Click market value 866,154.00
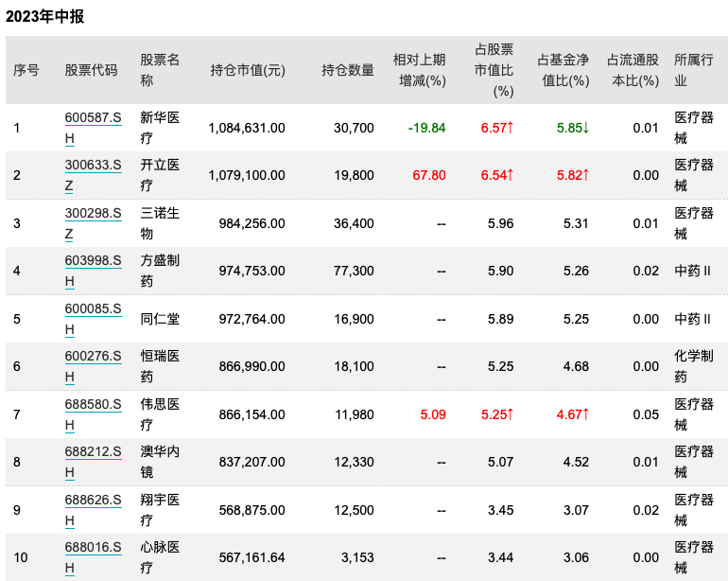Viewport: 728px width, 581px height. [252, 414]
